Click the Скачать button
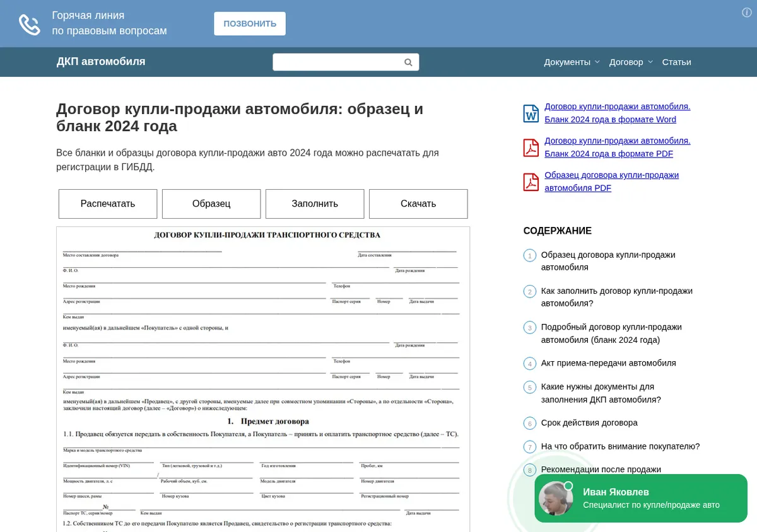This screenshot has width=757, height=532. 418,204
